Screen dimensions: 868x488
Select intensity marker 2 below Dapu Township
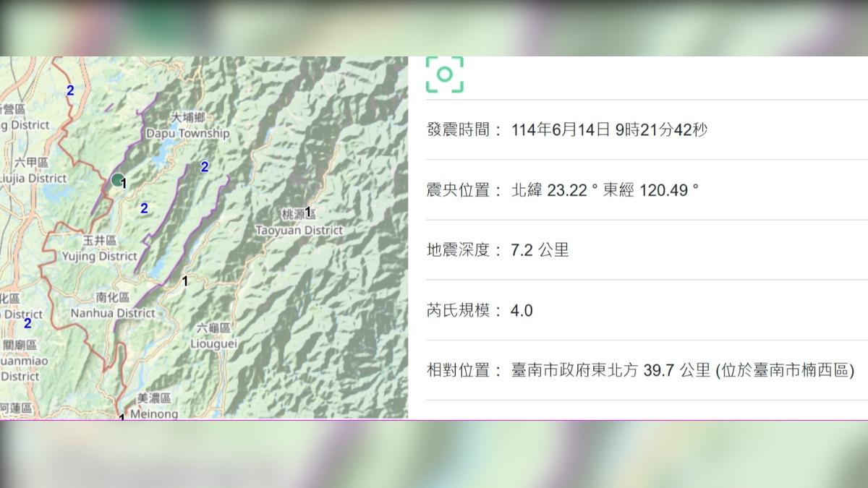click(144, 209)
